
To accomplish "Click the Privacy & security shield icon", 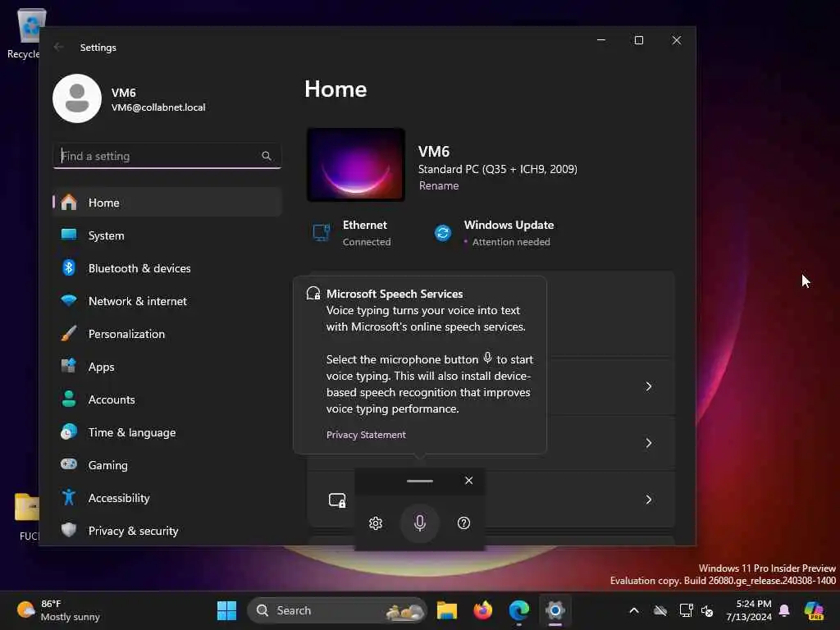I will coord(69,530).
